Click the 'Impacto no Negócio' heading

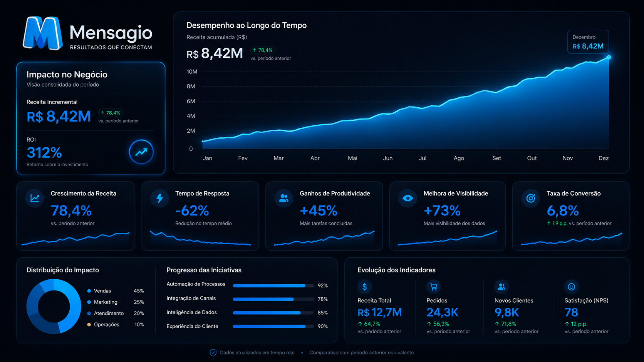[67, 75]
